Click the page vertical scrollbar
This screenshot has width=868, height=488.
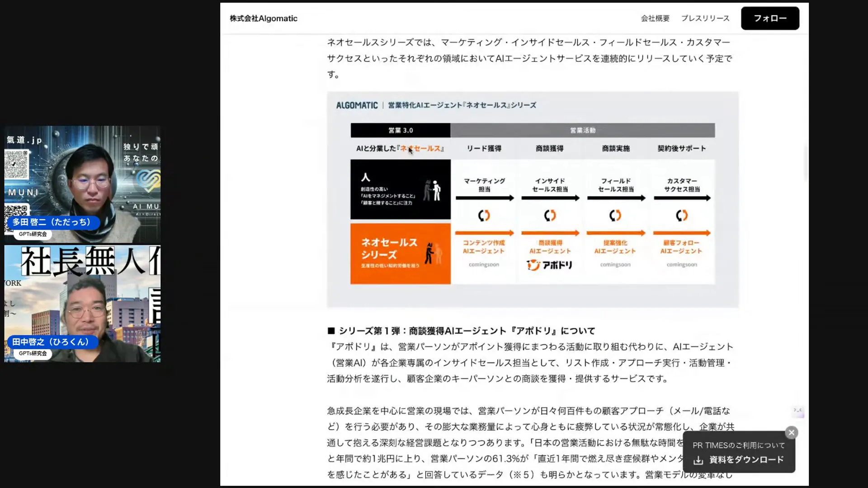pos(806,163)
